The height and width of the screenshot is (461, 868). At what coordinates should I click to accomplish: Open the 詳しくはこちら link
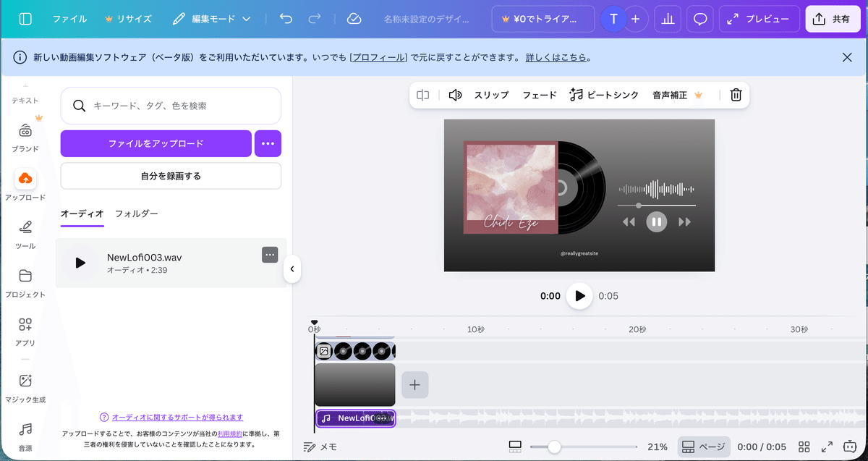pyautogui.click(x=557, y=57)
